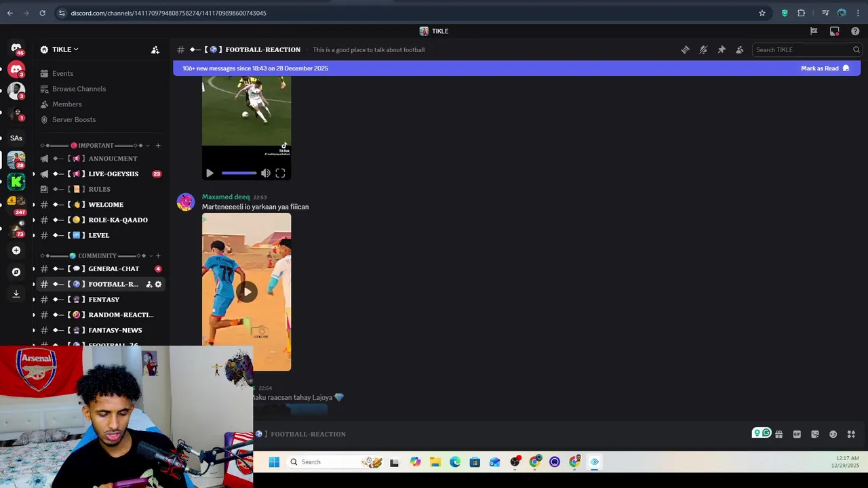Open the FANTASY-NEWS channel
868x488 pixels.
[x=100, y=330]
